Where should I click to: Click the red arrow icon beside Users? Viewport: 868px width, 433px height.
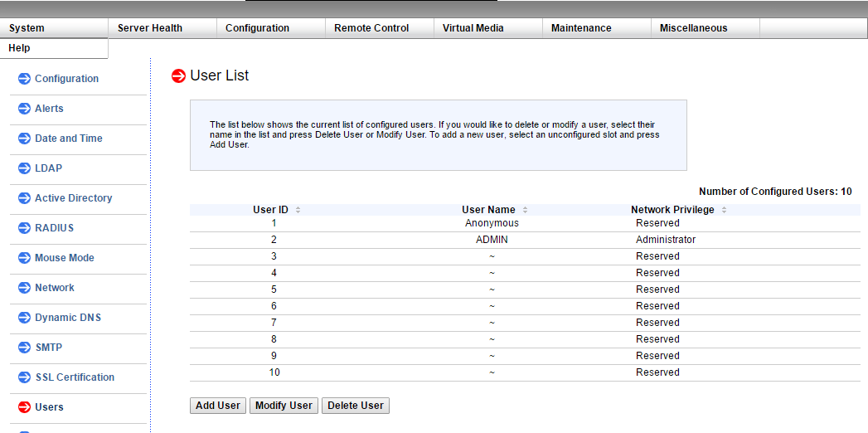tap(24, 407)
